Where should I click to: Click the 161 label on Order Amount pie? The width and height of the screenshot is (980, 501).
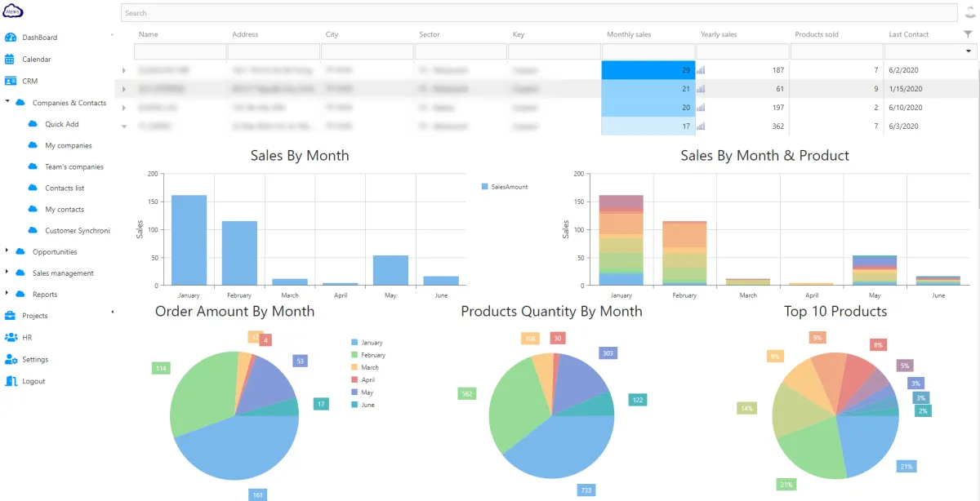tap(259, 494)
